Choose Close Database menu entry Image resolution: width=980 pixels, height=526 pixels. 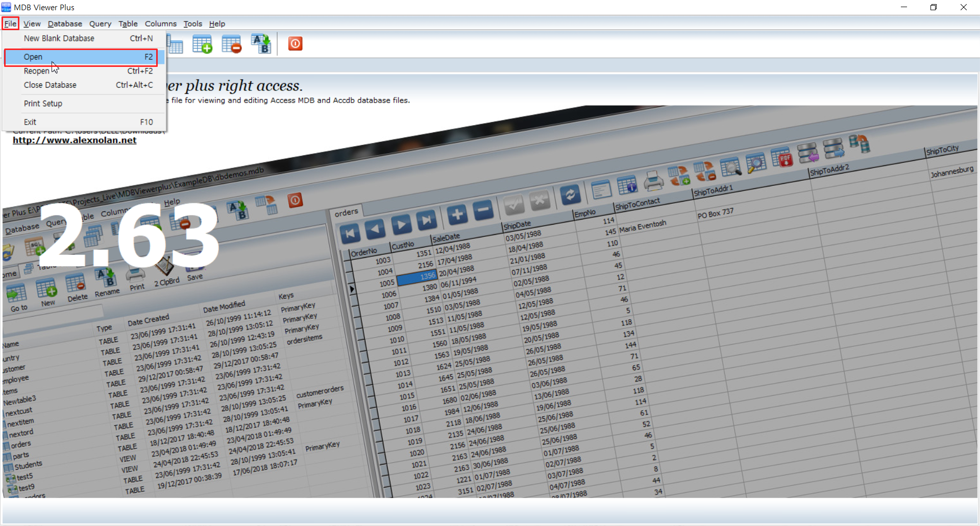coord(84,85)
